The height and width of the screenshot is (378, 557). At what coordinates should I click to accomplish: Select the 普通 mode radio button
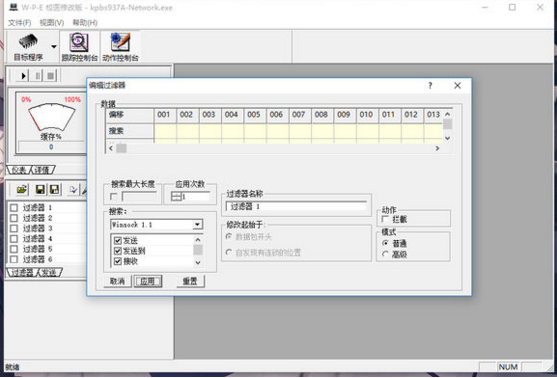click(385, 244)
